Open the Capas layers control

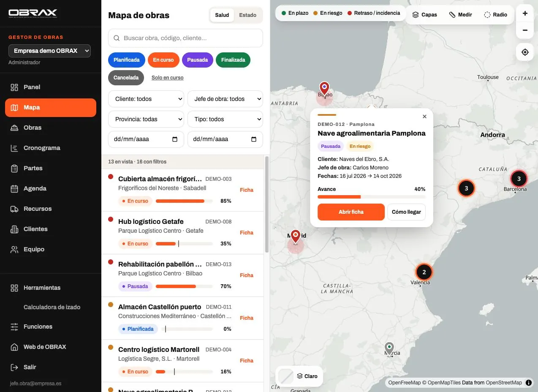tap(424, 14)
